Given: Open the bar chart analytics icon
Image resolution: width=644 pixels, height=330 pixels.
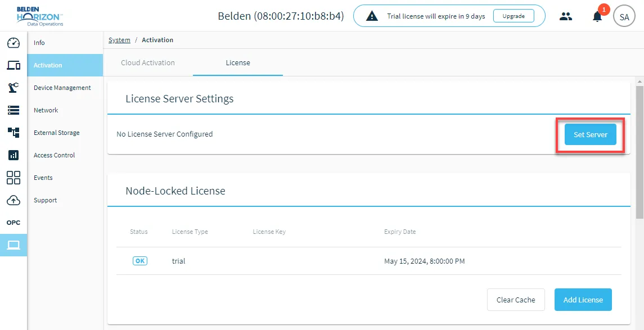Looking at the screenshot, I should [x=13, y=155].
